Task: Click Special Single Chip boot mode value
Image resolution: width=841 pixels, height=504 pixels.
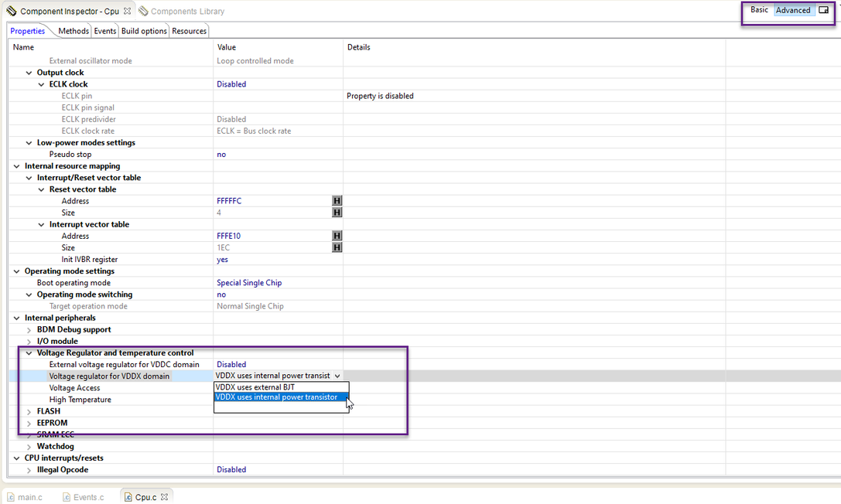Action: [x=249, y=283]
